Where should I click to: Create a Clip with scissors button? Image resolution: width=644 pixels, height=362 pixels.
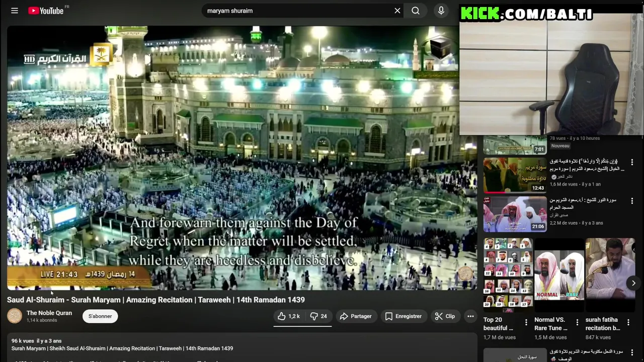(445, 316)
